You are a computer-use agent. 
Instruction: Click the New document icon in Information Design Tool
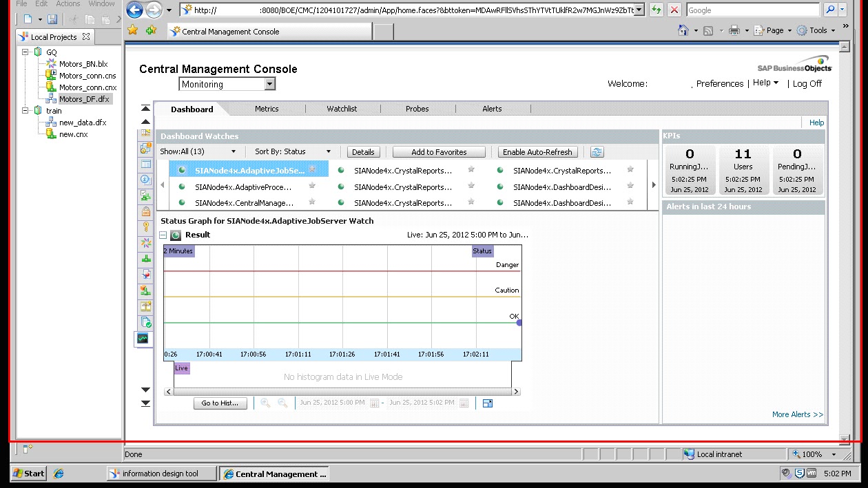(x=26, y=19)
